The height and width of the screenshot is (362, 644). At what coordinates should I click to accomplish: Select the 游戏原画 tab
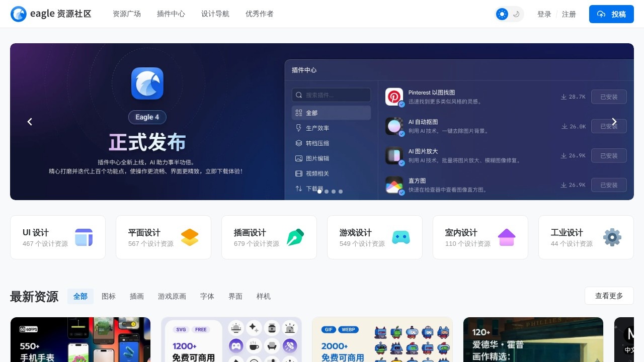(x=172, y=296)
